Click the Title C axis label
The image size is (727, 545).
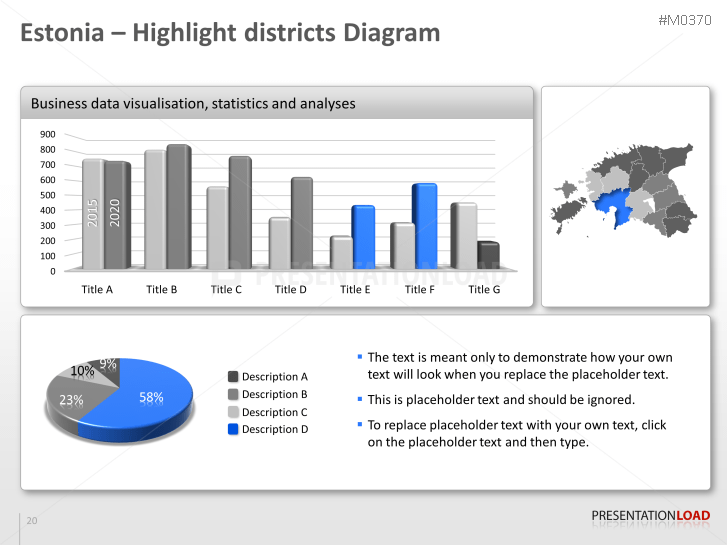point(226,290)
